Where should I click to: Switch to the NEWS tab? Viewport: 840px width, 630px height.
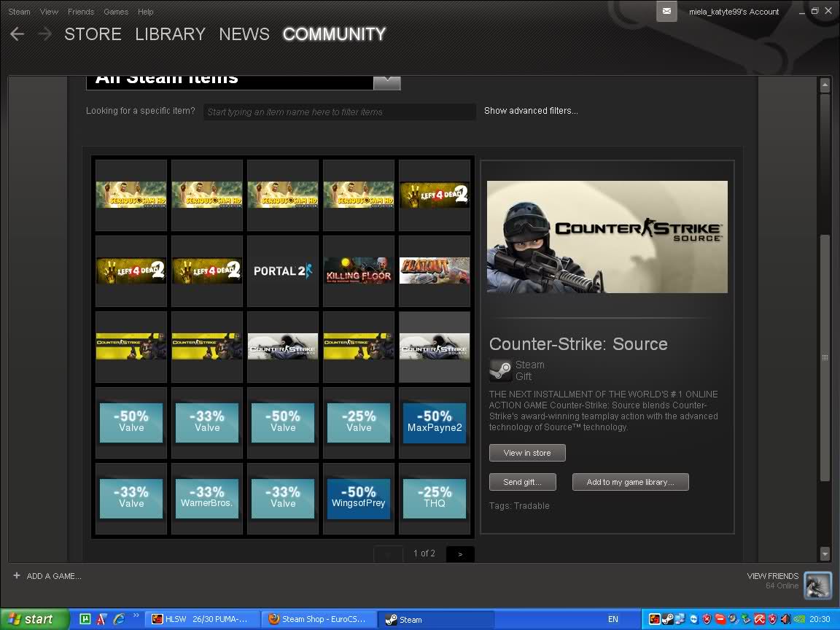coord(244,34)
